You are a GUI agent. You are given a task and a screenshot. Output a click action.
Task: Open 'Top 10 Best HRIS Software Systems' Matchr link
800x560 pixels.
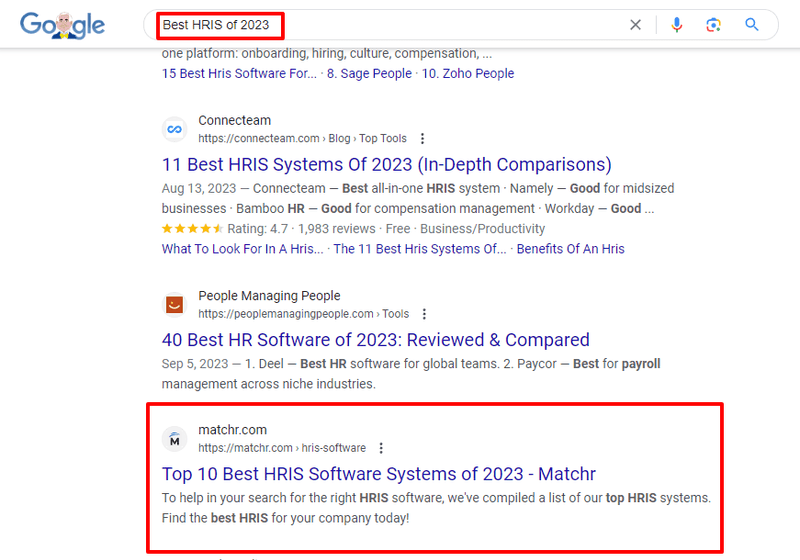379,474
